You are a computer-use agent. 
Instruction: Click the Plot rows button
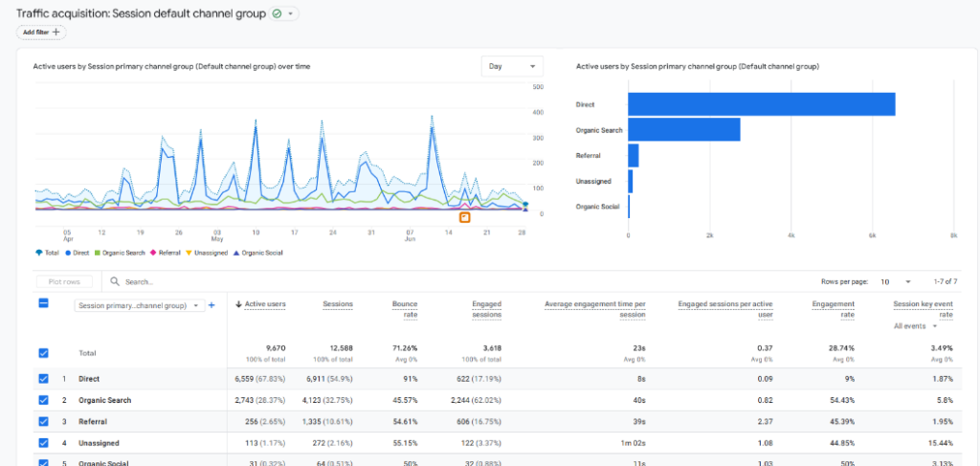pyautogui.click(x=64, y=281)
